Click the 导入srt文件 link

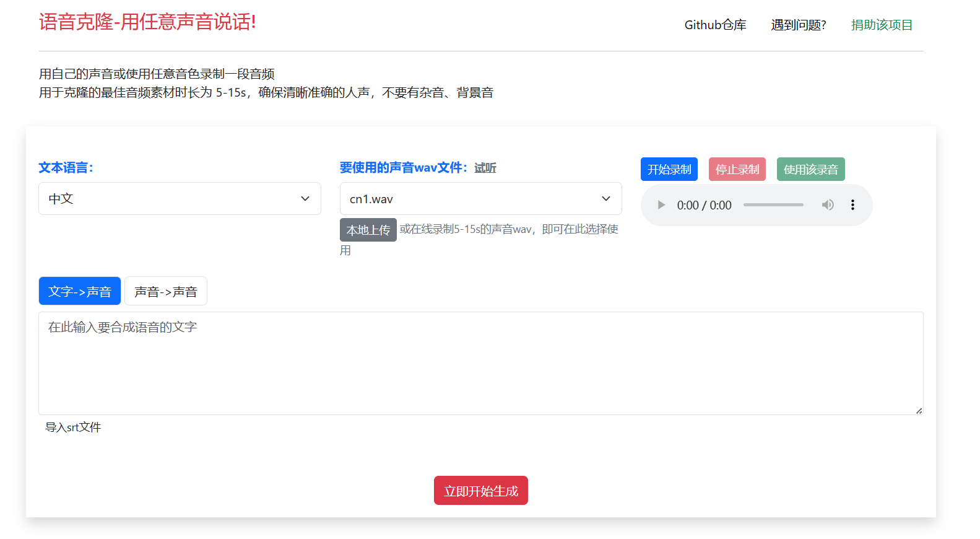pyautogui.click(x=73, y=427)
